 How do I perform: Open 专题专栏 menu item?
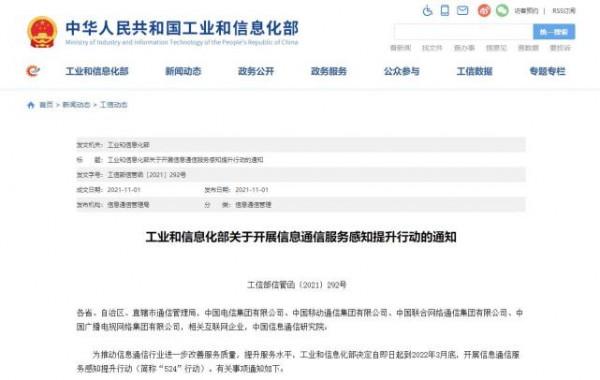(x=547, y=71)
